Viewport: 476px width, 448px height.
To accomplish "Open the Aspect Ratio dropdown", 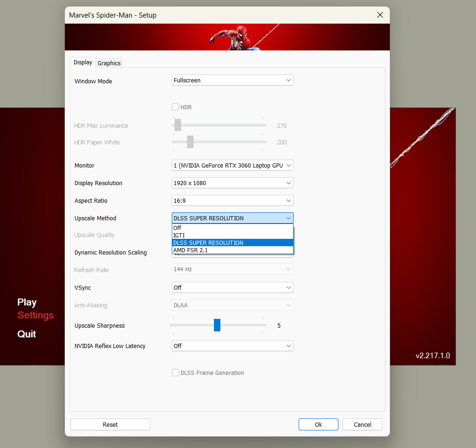I will coord(232,201).
